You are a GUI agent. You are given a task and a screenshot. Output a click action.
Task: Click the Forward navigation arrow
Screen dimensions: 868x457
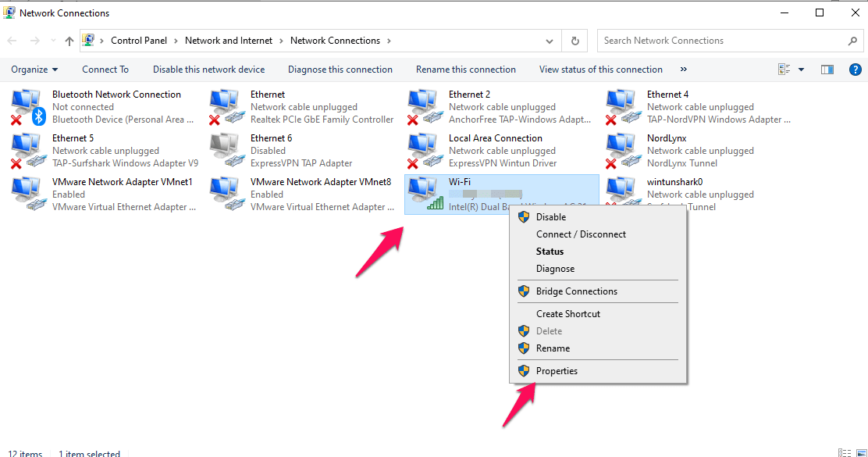(34, 41)
